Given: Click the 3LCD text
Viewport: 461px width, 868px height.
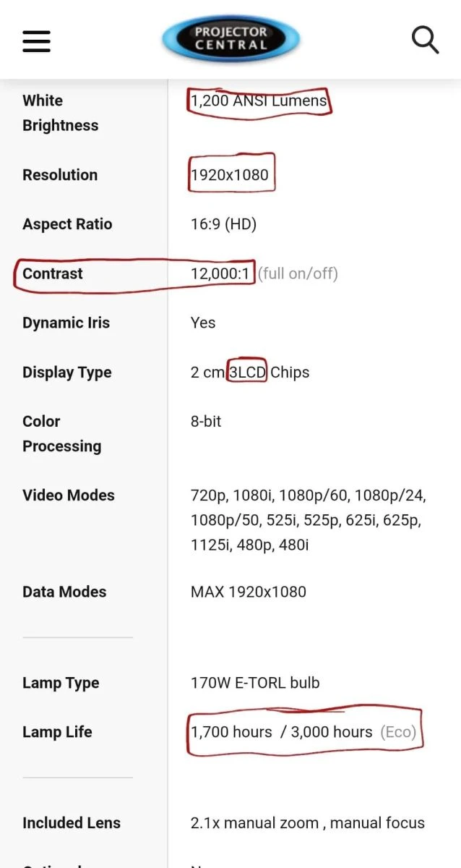Looking at the screenshot, I should pyautogui.click(x=248, y=373).
